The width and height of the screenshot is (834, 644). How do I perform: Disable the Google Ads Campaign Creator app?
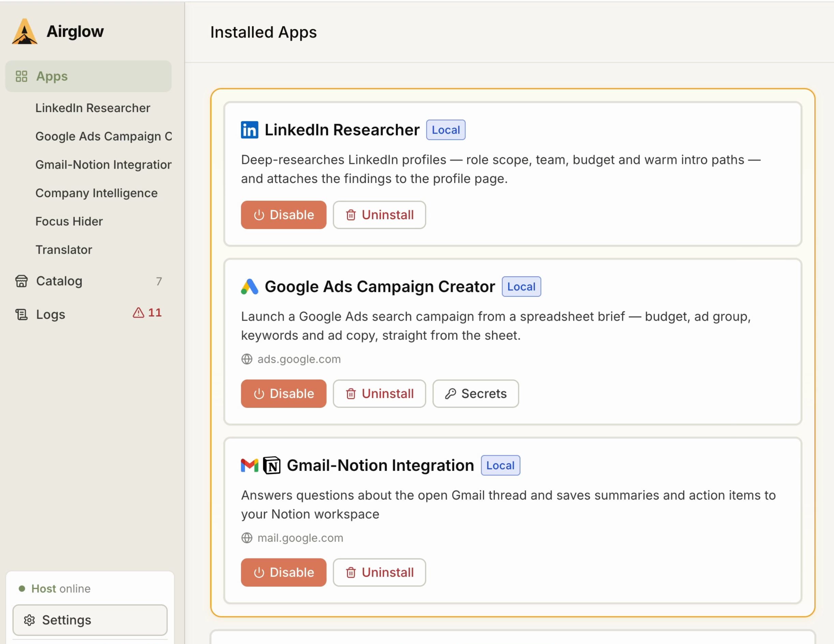[x=284, y=394]
